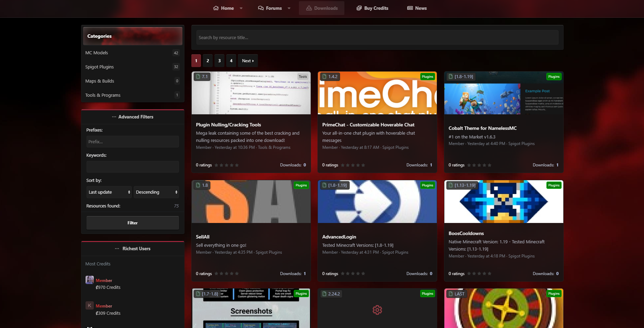The image size is (644, 328).
Task: Open Plugin Nulling/Cracking Tools resource title
Action: (x=228, y=125)
